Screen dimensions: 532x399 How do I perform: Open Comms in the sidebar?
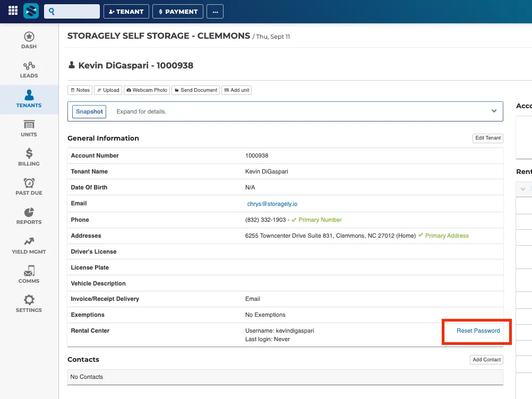pyautogui.click(x=29, y=275)
